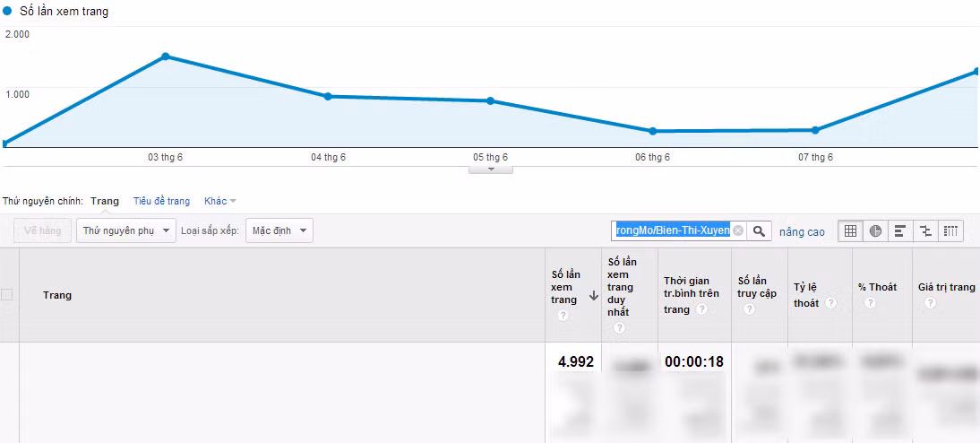The height and width of the screenshot is (443, 980).
Task: Open help for Giá trị trang
Action: [x=930, y=303]
